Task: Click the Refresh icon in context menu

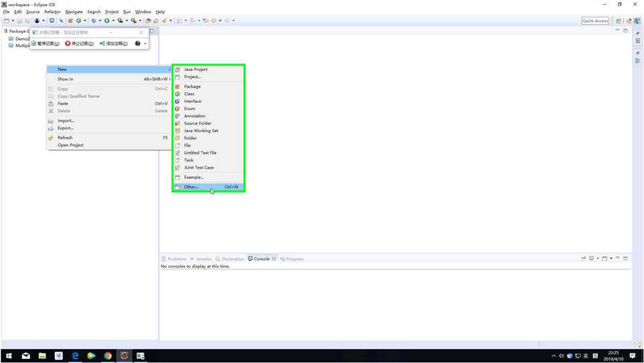Action: (50, 138)
